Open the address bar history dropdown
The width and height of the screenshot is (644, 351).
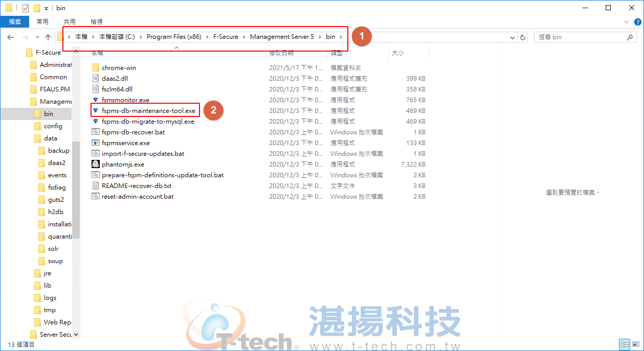tap(513, 37)
